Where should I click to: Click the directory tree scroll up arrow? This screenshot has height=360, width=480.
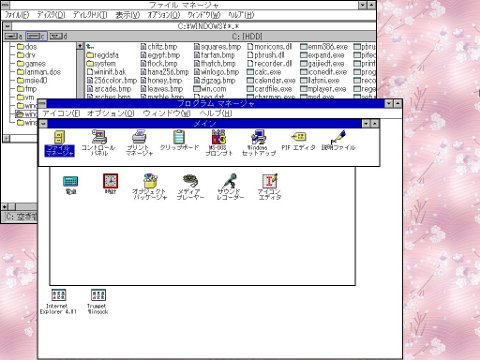(x=80, y=46)
